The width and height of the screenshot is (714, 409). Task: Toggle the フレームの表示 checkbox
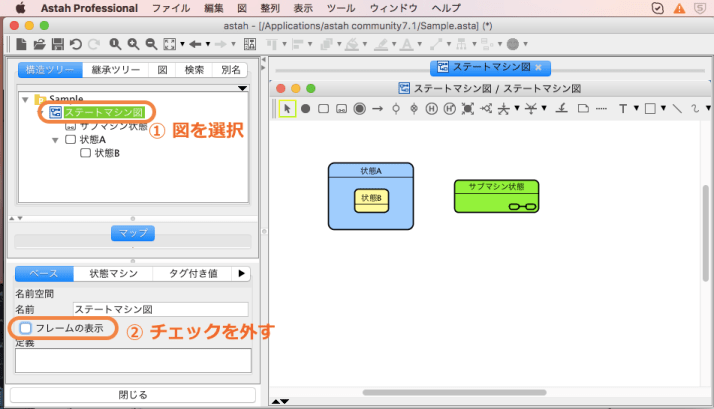point(26,328)
